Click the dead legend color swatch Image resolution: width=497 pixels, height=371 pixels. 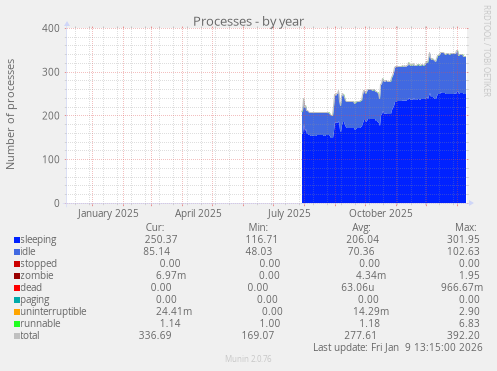click(x=17, y=288)
